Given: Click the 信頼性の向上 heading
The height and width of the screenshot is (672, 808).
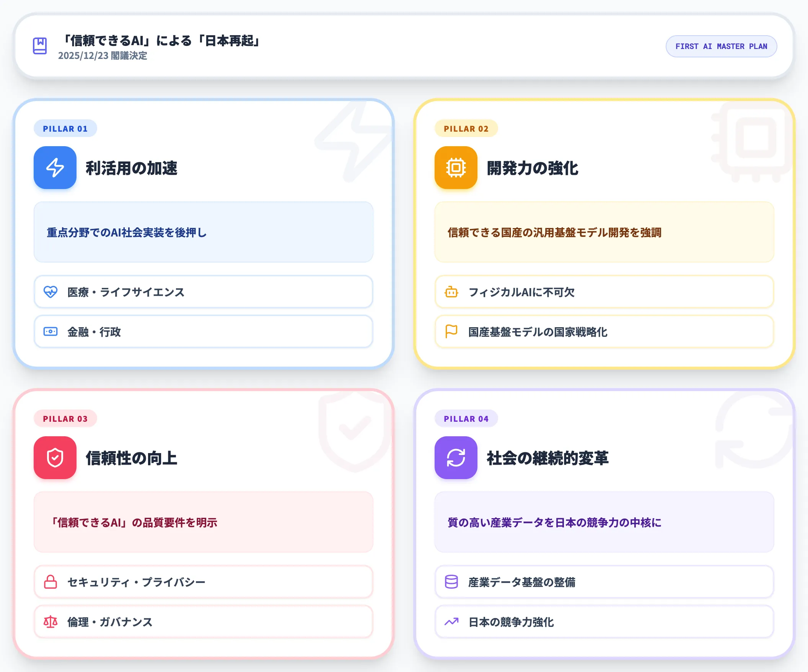Looking at the screenshot, I should pos(132,458).
